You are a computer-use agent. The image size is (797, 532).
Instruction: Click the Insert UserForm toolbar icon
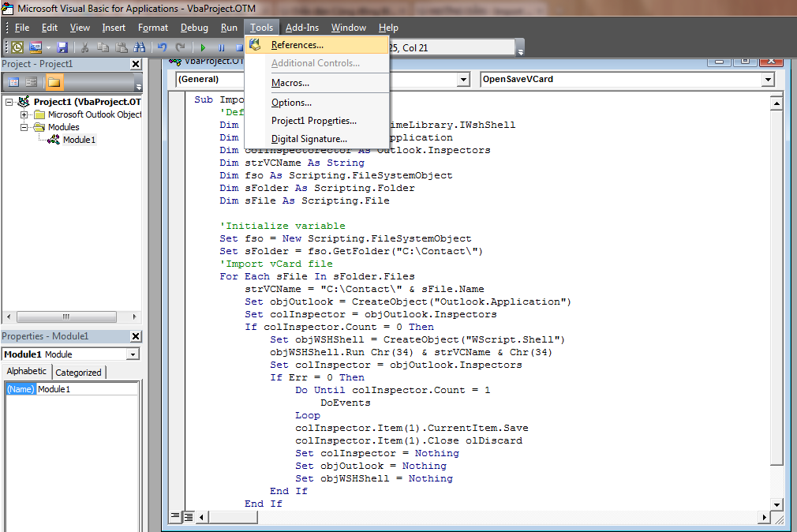[x=35, y=47]
